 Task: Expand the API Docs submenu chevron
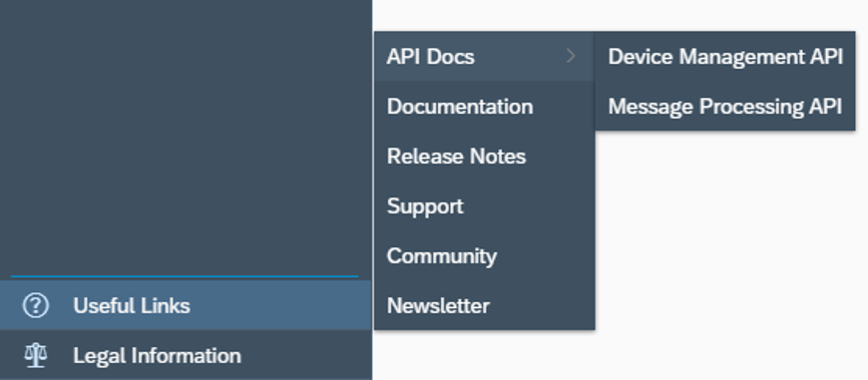571,56
